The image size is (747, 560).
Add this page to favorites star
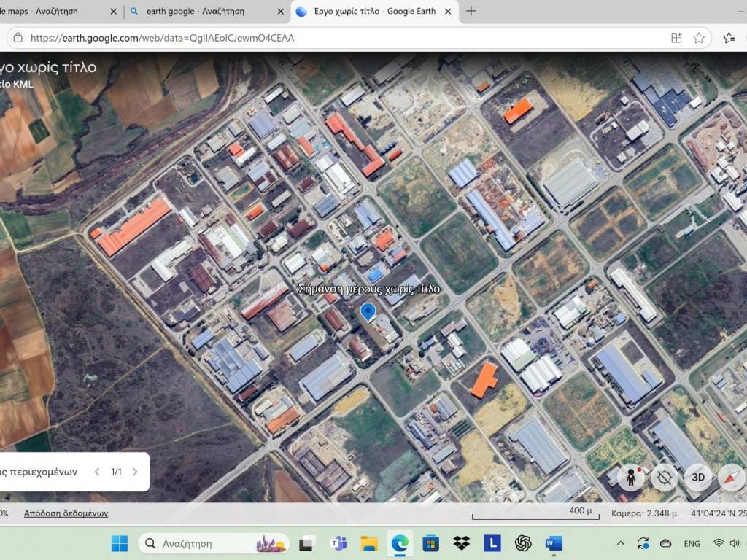pyautogui.click(x=699, y=38)
